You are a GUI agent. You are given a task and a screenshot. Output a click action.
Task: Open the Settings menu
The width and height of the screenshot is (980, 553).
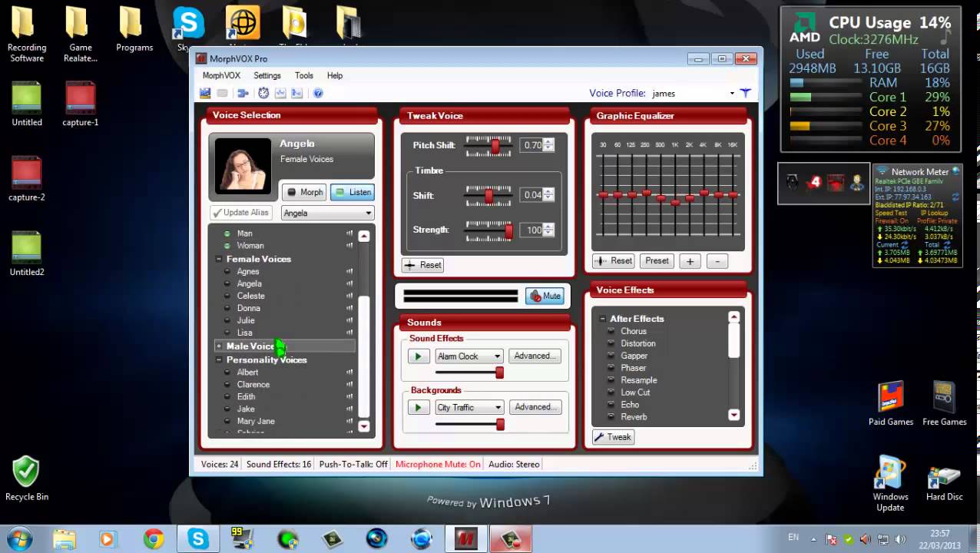[x=267, y=75]
